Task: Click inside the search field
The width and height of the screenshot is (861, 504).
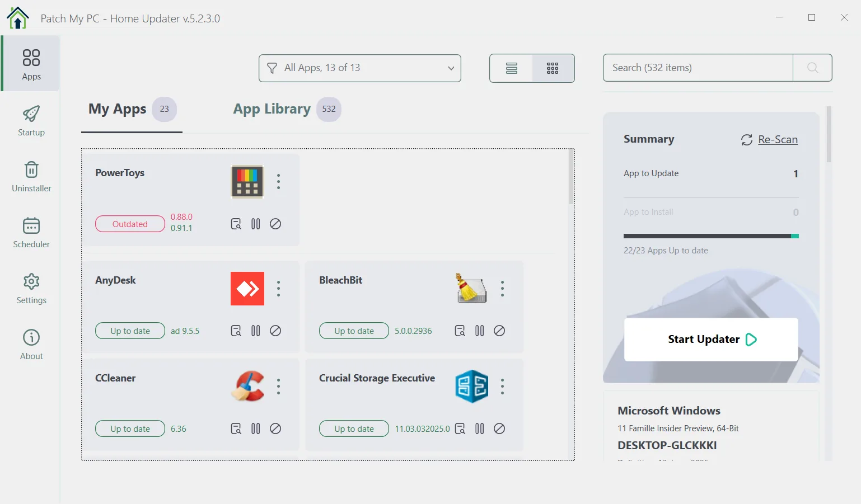Action: 697,68
